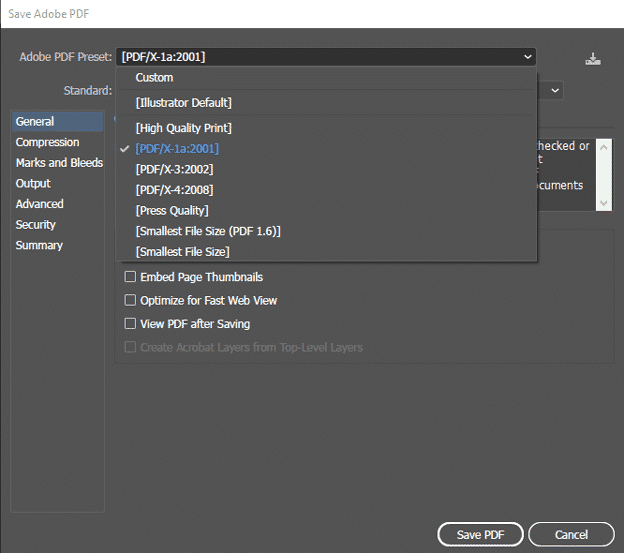
Task: Click the description scrollbar down arrow
Action: (604, 203)
